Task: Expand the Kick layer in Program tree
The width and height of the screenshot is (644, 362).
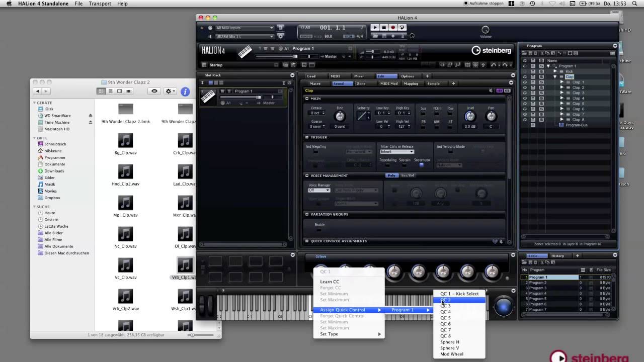Action: click(555, 71)
